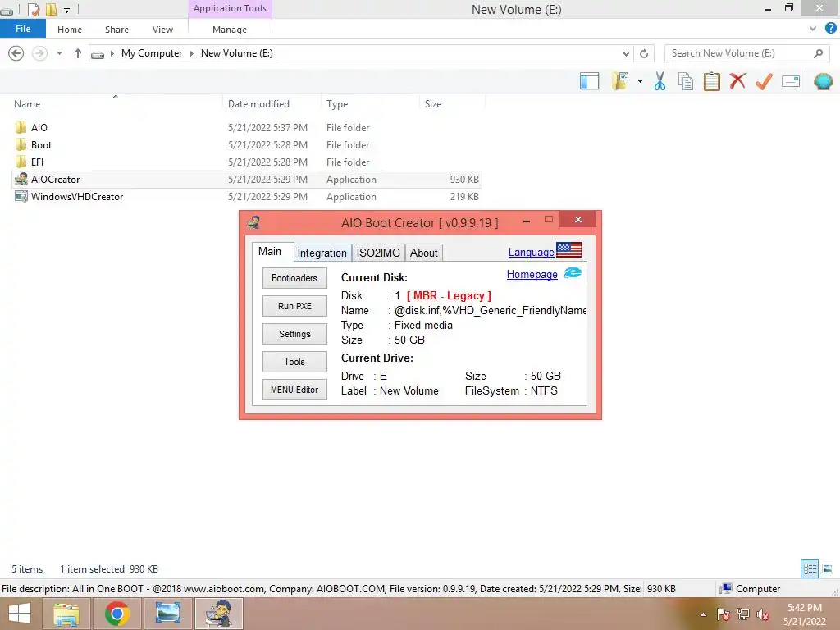The width and height of the screenshot is (840, 630).
Task: Refresh the New Volume (E:) view
Action: point(644,53)
